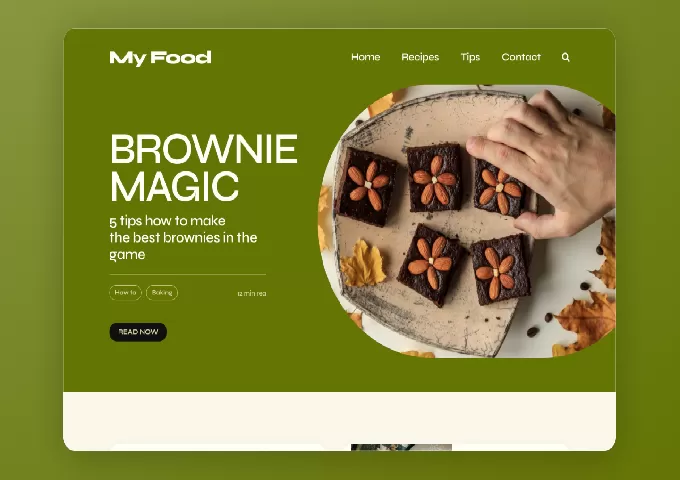The image size is (680, 480).
Task: Click the 12 min read label
Action: click(x=252, y=294)
